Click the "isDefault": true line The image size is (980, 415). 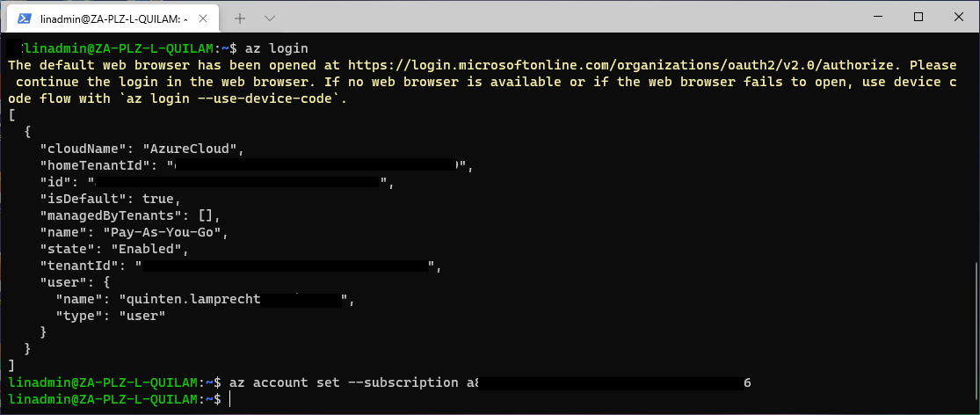(110, 199)
